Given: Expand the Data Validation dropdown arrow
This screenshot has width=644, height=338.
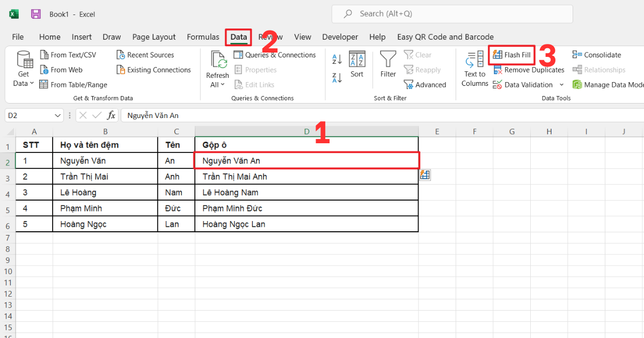Looking at the screenshot, I should click(561, 85).
